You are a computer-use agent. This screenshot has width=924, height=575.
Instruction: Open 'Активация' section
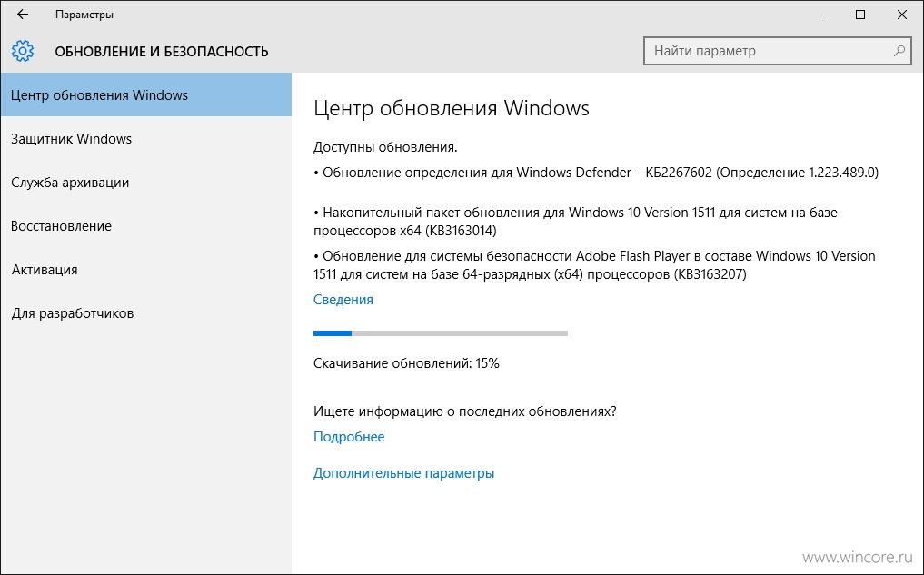pyautogui.click(x=146, y=269)
